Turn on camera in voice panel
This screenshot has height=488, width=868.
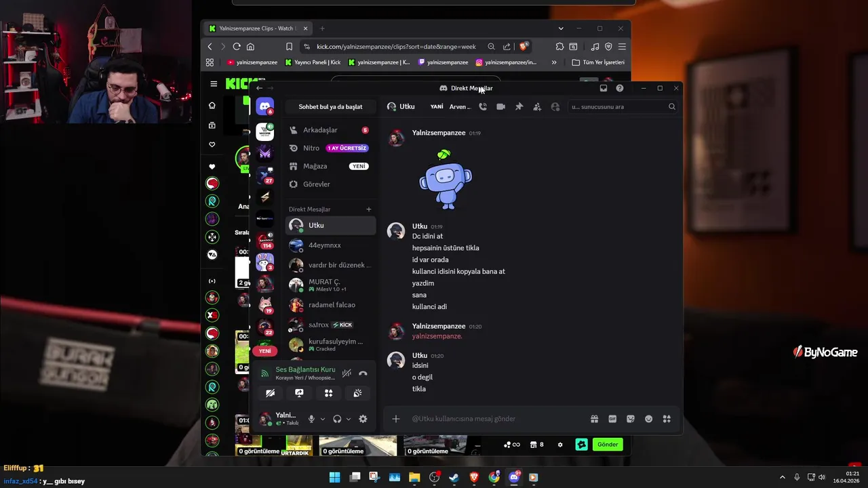tap(270, 393)
